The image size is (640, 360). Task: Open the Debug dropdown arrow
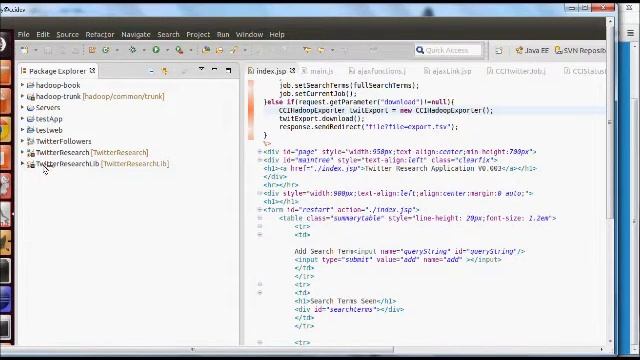[x=144, y=50]
